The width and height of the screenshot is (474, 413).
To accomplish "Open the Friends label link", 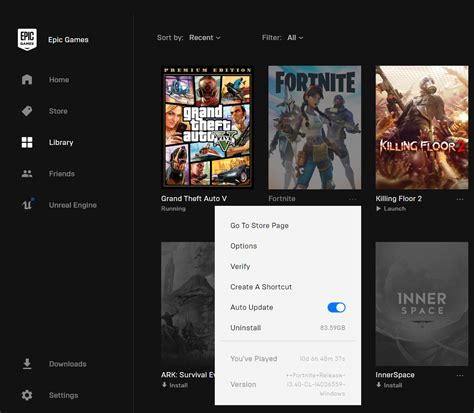I will point(62,174).
